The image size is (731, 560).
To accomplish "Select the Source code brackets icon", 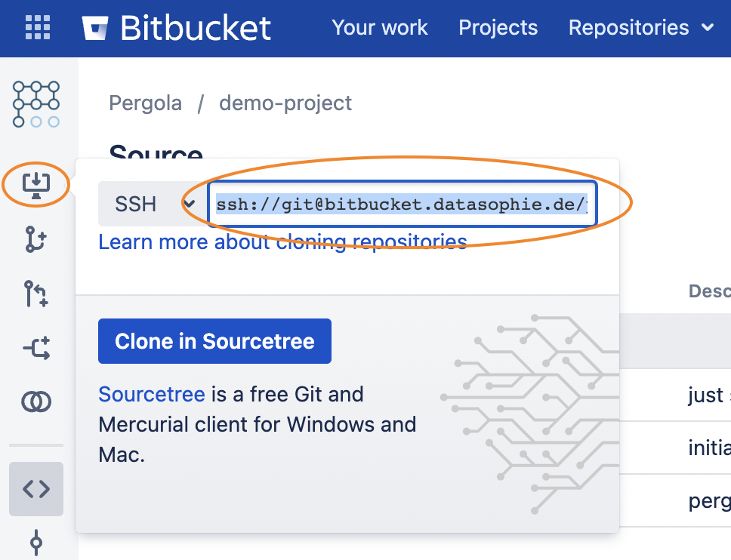I will tap(36, 489).
